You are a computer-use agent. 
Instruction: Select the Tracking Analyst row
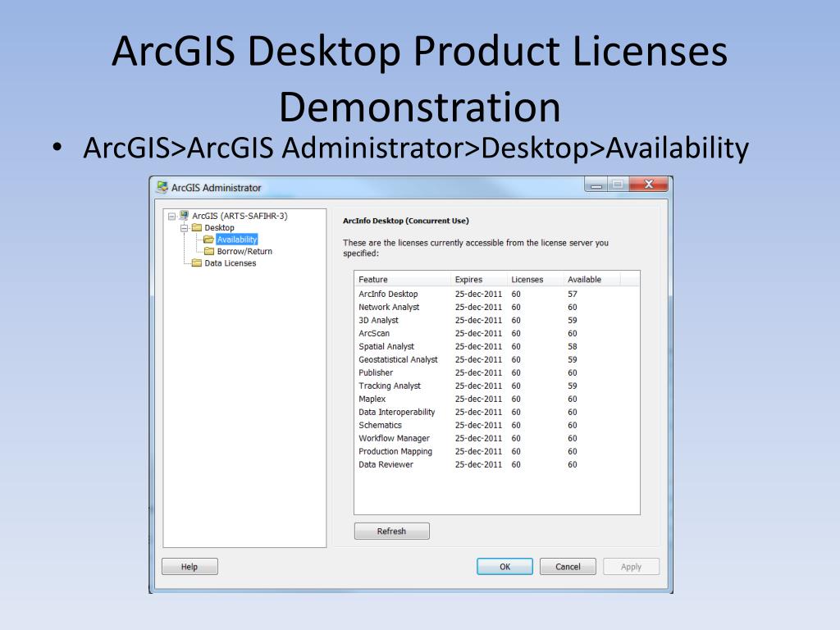[496, 386]
